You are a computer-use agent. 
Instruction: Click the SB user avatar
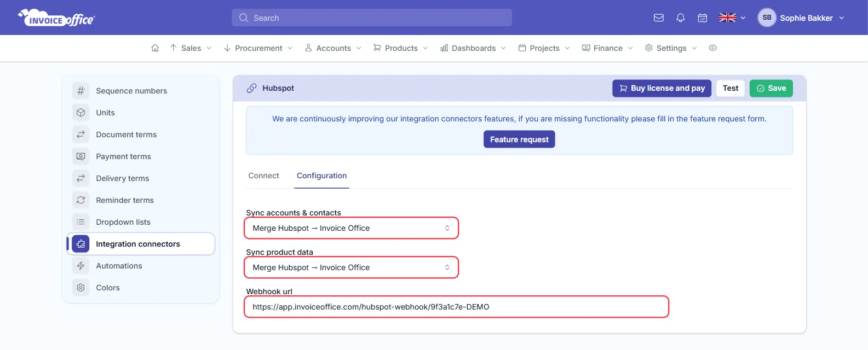point(767,17)
